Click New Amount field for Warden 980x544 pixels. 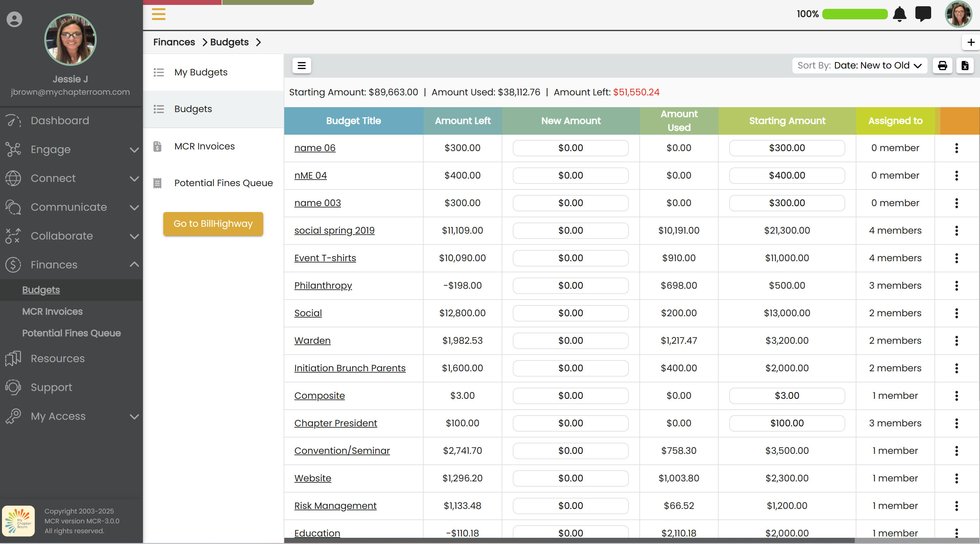[570, 340]
